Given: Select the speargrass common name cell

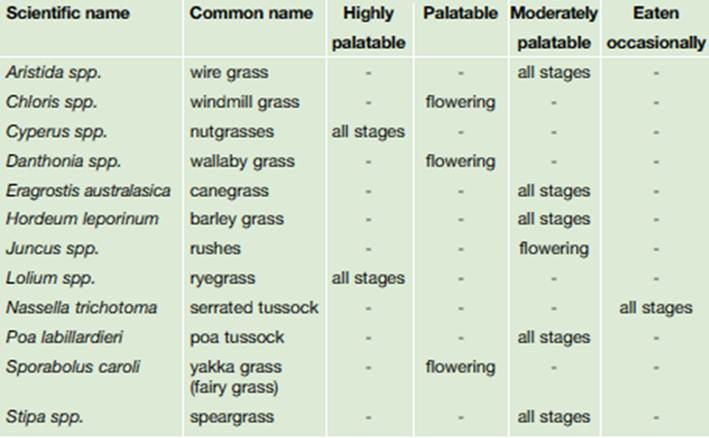Looking at the screenshot, I should (231, 416).
